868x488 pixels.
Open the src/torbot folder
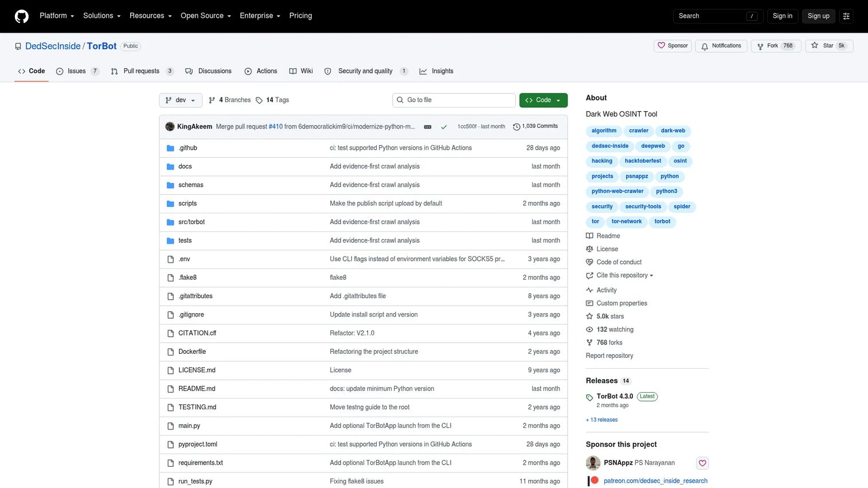[x=191, y=222]
